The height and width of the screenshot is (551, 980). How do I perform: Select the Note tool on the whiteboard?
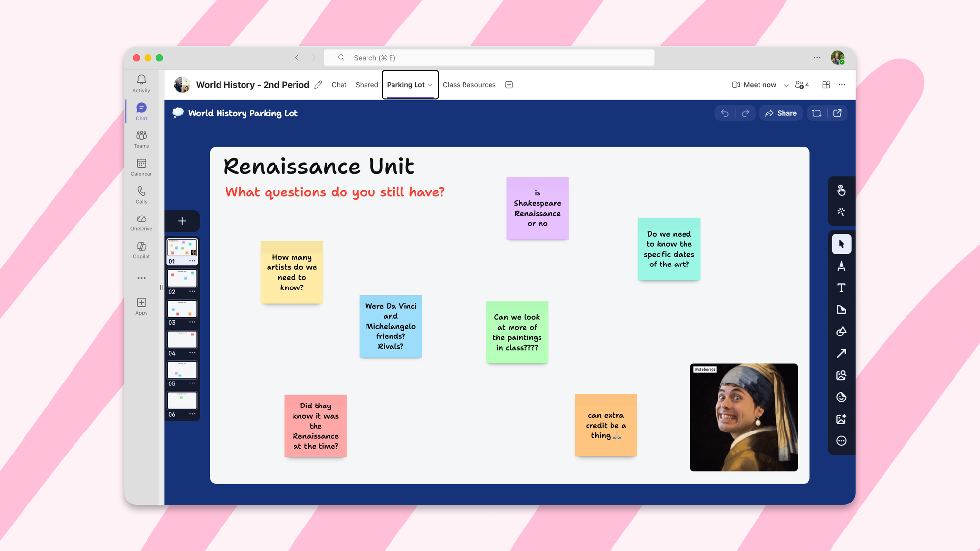pyautogui.click(x=841, y=310)
